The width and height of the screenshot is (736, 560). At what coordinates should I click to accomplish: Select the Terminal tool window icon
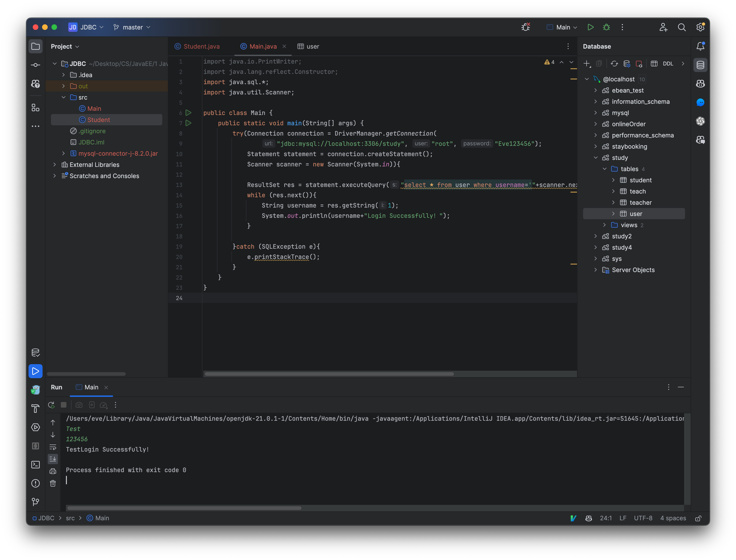[x=36, y=465]
